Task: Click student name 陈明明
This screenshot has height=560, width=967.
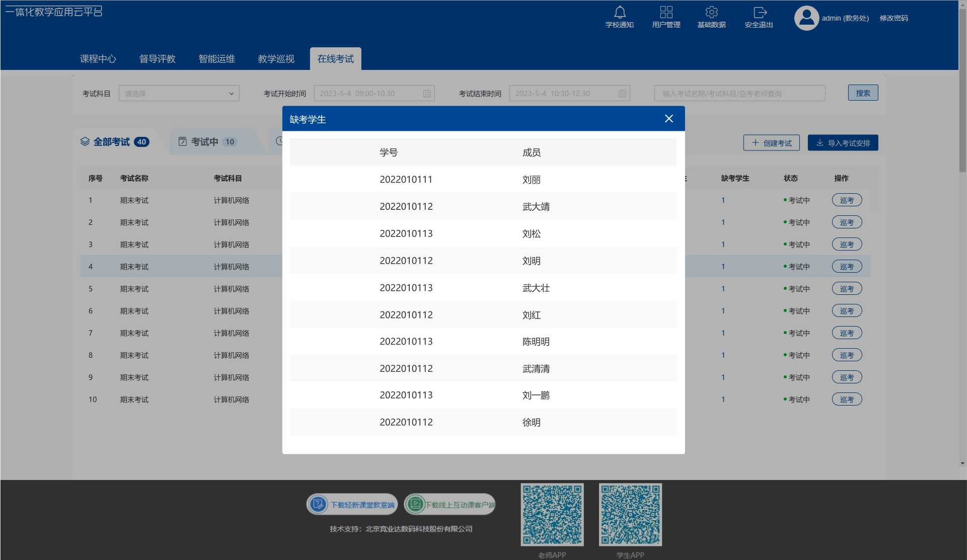Action: pos(536,342)
